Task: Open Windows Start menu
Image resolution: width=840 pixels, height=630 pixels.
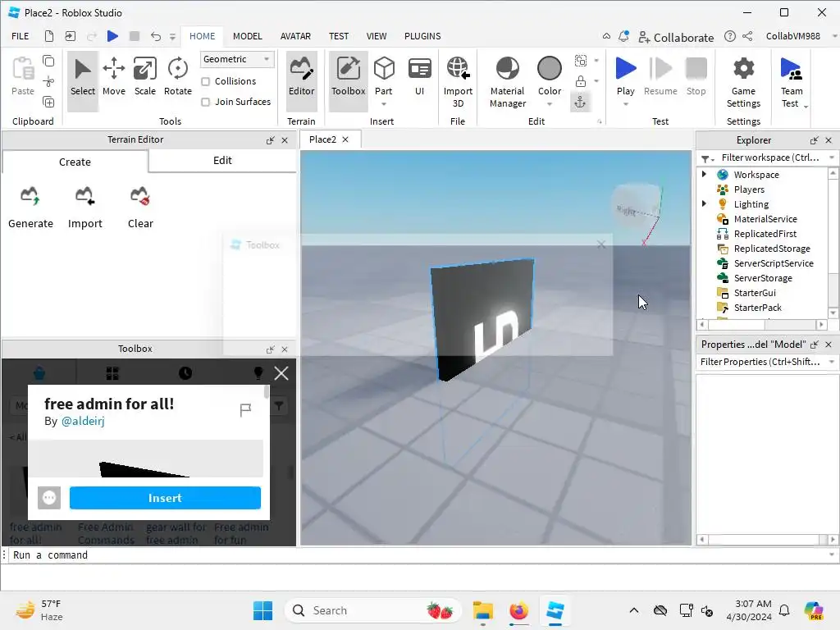Action: [263, 610]
